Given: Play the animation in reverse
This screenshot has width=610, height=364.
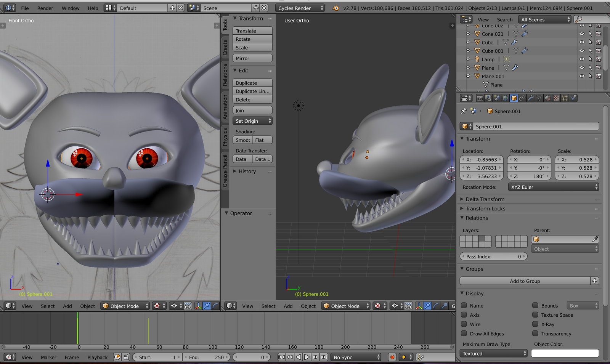Looking at the screenshot, I should tap(299, 357).
